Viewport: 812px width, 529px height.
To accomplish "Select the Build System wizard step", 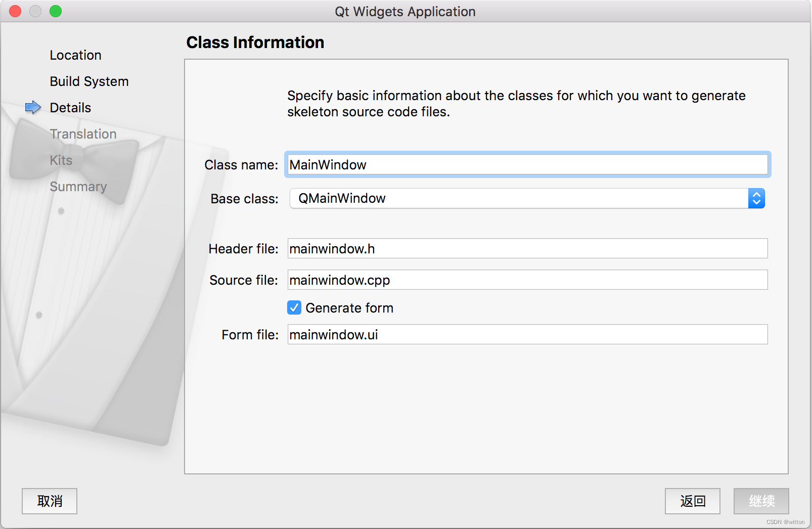I will 89,81.
